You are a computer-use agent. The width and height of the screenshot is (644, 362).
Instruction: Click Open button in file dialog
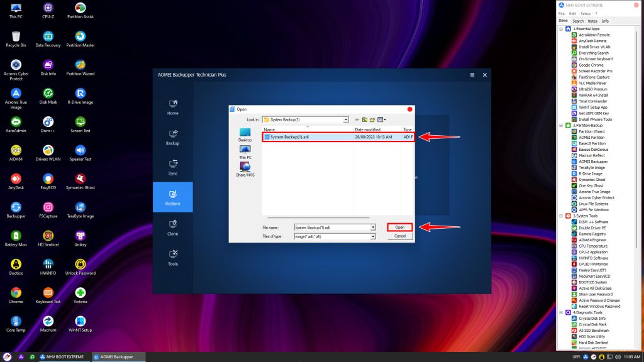399,228
